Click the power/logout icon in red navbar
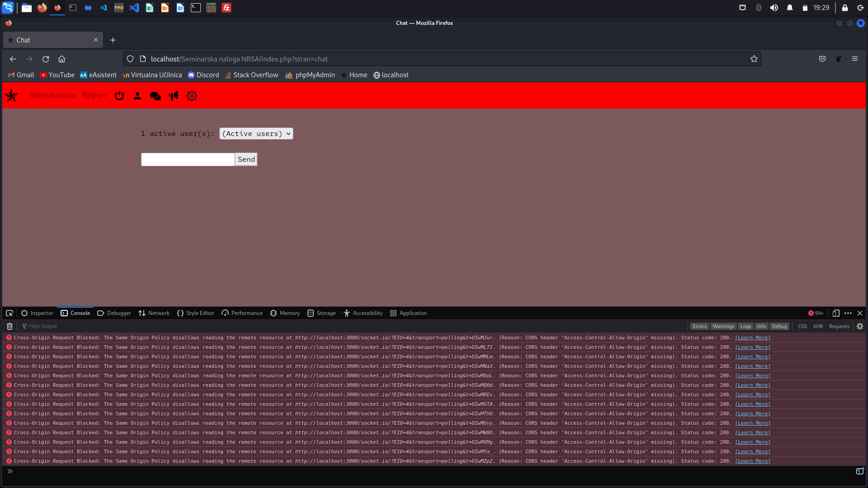The image size is (868, 488). tap(119, 96)
